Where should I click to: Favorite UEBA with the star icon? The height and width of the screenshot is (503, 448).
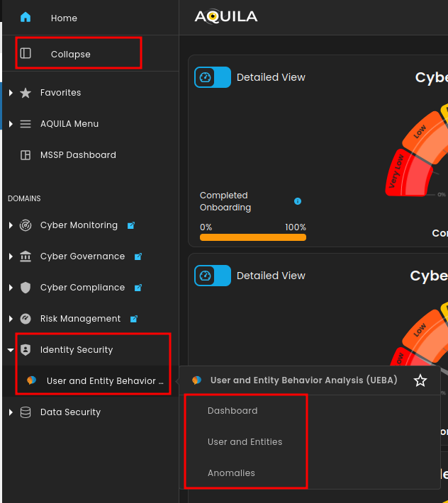coord(420,380)
